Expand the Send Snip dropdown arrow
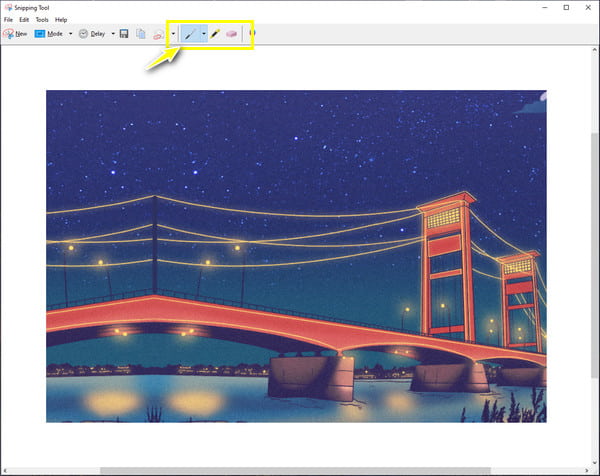Viewport: 600px width, 476px height. click(173, 34)
